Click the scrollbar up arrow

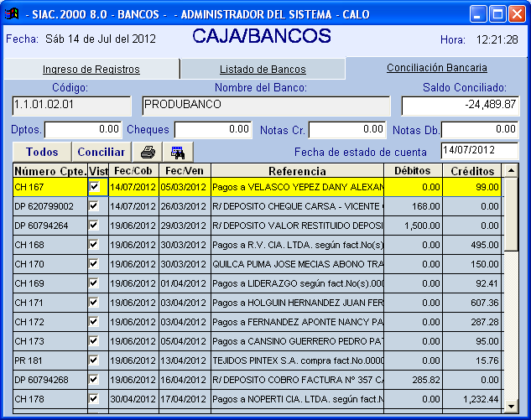510,170
